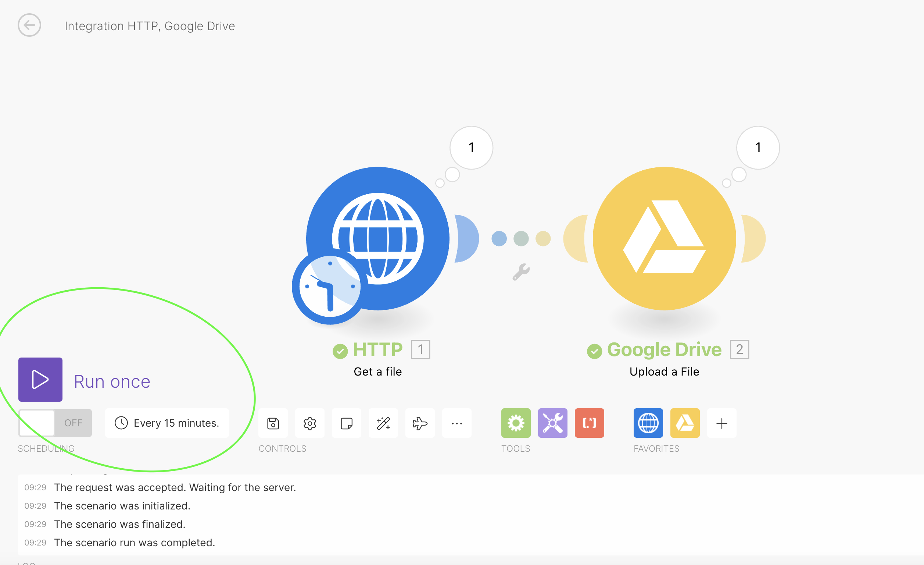924x565 pixels.
Task: Click the back arrow button
Action: (29, 25)
